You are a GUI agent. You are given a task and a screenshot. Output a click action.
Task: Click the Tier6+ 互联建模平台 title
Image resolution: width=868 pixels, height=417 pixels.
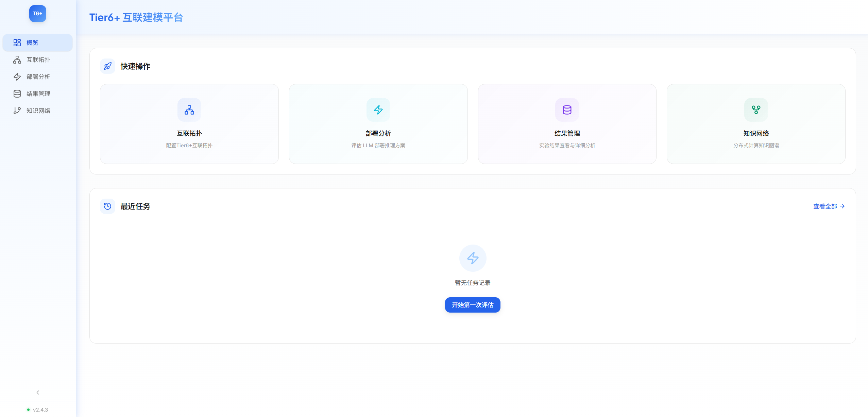136,17
